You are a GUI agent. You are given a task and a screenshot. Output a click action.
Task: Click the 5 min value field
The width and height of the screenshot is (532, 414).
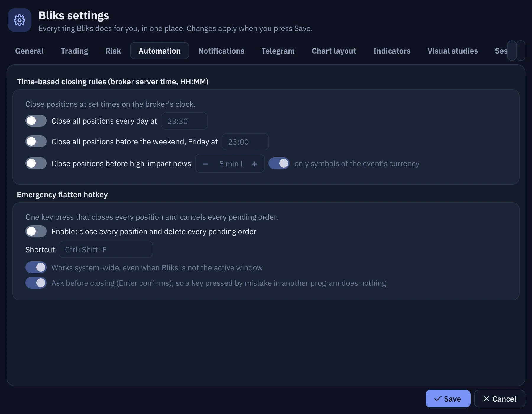[230, 164]
